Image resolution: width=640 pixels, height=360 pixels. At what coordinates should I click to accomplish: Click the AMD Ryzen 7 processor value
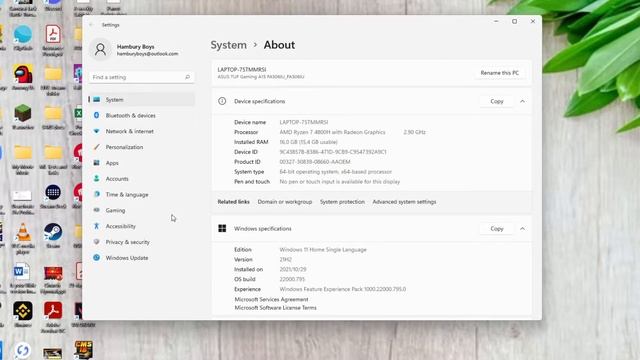point(332,132)
